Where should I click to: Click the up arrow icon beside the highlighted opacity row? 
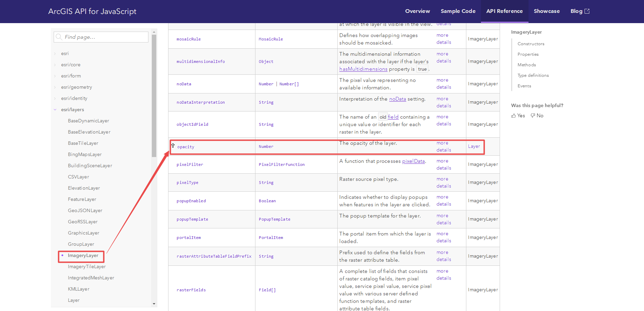tap(173, 145)
